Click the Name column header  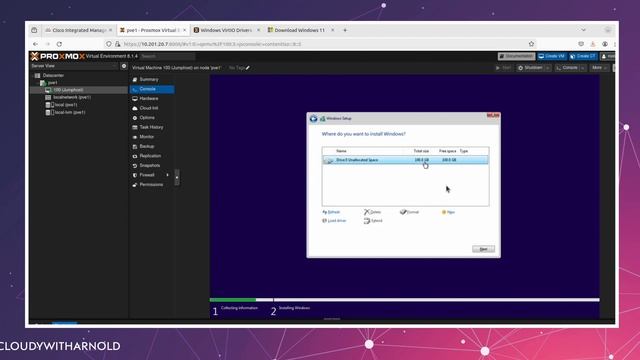click(341, 151)
